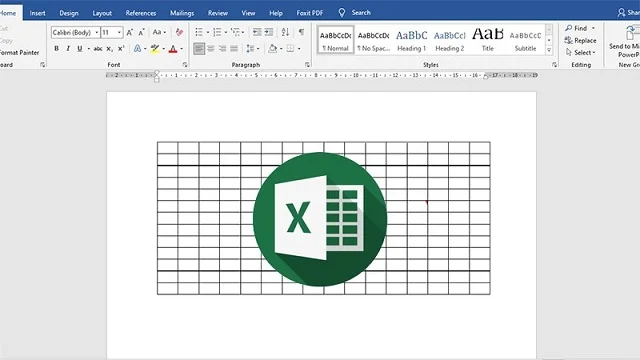Align text to the left
640x360 pixels.
pyautogui.click(x=199, y=49)
